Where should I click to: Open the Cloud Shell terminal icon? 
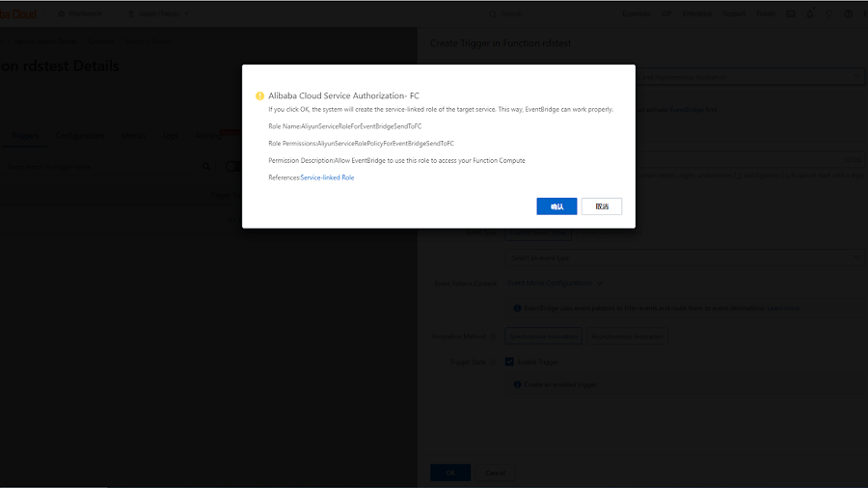coord(791,14)
